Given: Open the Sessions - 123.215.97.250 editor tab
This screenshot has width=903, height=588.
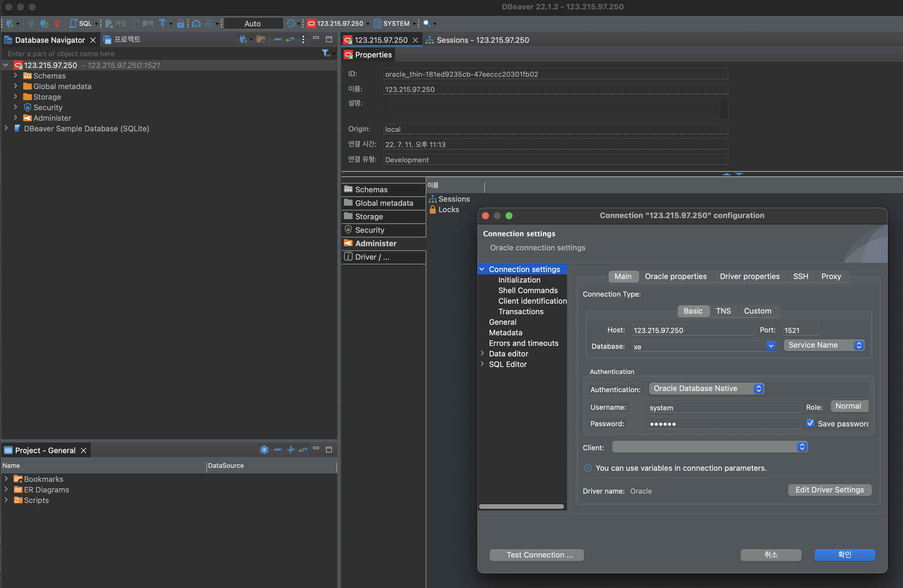Looking at the screenshot, I should [x=477, y=40].
